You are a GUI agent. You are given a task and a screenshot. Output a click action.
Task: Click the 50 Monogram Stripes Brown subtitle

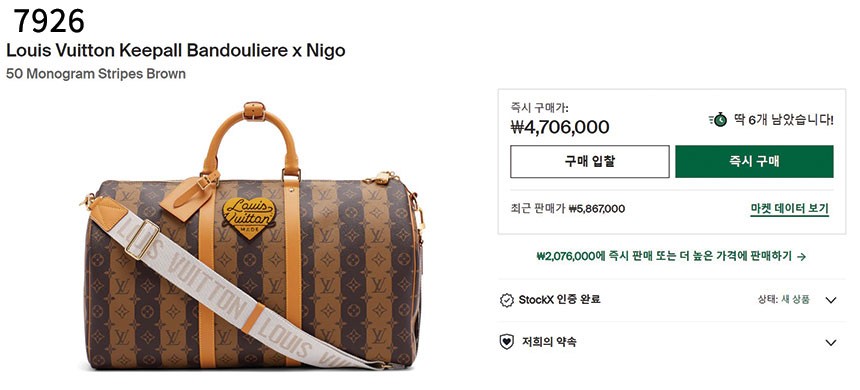[96, 74]
